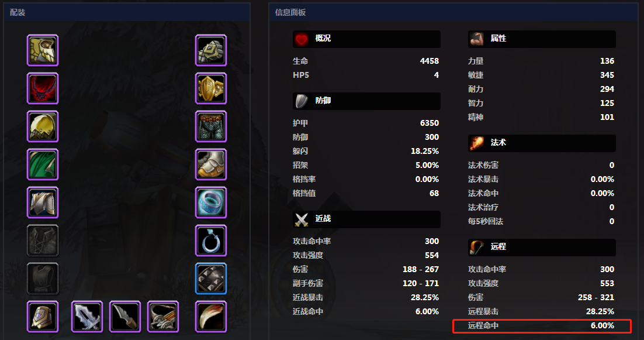This screenshot has height=340, width=644.
Task: Select the golden shoulder pad slot
Action: pyautogui.click(x=43, y=126)
